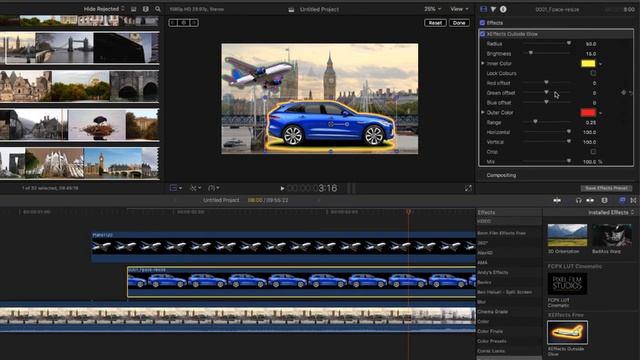The height and width of the screenshot is (360, 640).
Task: Click the Radius slider handle
Action: 569,43
